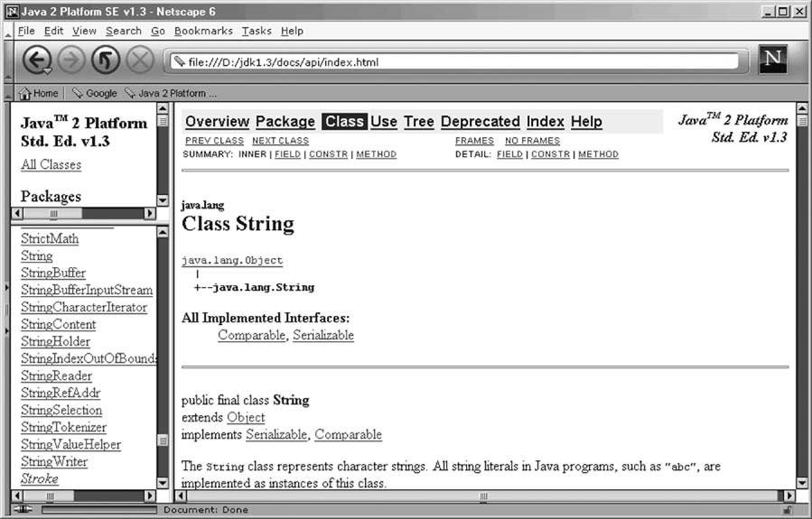The image size is (812, 519).
Task: Click the down arrow of main frame vertical scrollbar
Action: [802, 484]
